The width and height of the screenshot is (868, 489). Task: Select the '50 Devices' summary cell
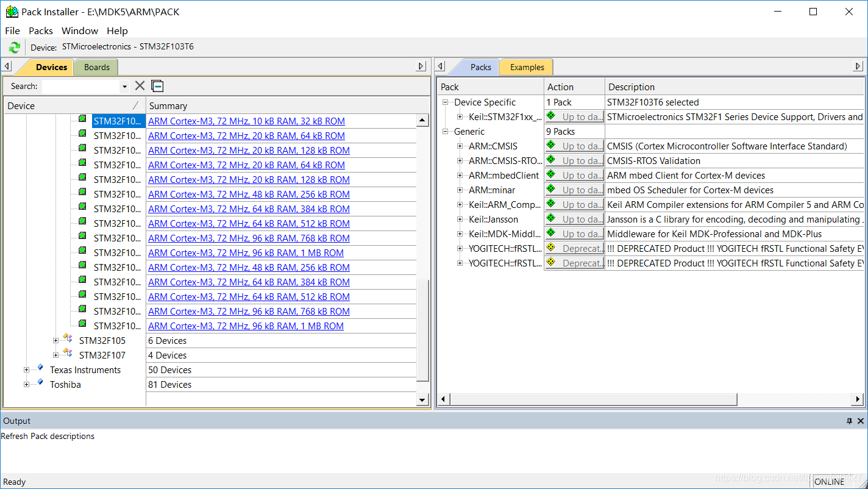[282, 370]
